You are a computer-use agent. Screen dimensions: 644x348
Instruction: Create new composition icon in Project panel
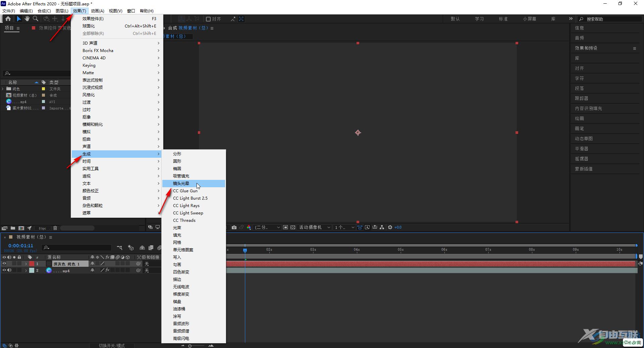click(21, 228)
